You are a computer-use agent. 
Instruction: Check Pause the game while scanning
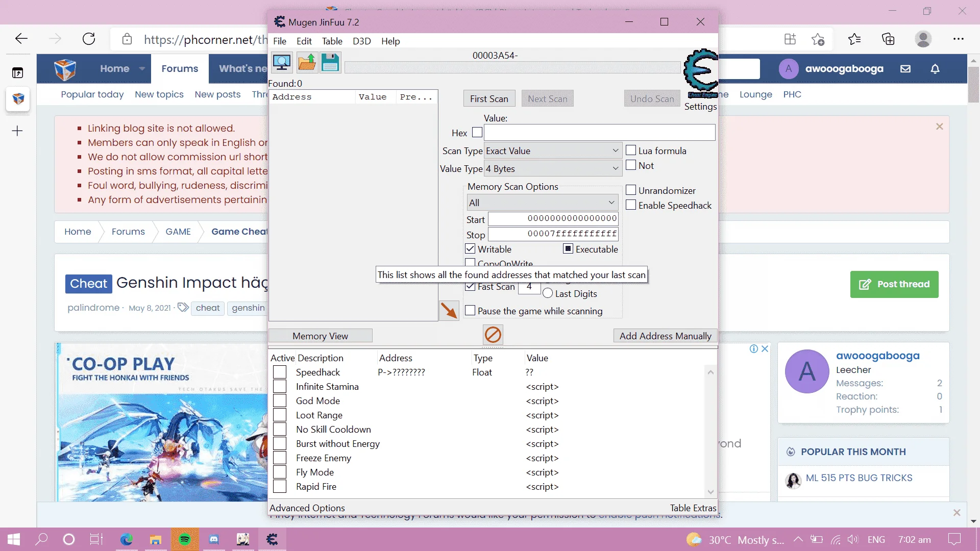coord(470,311)
